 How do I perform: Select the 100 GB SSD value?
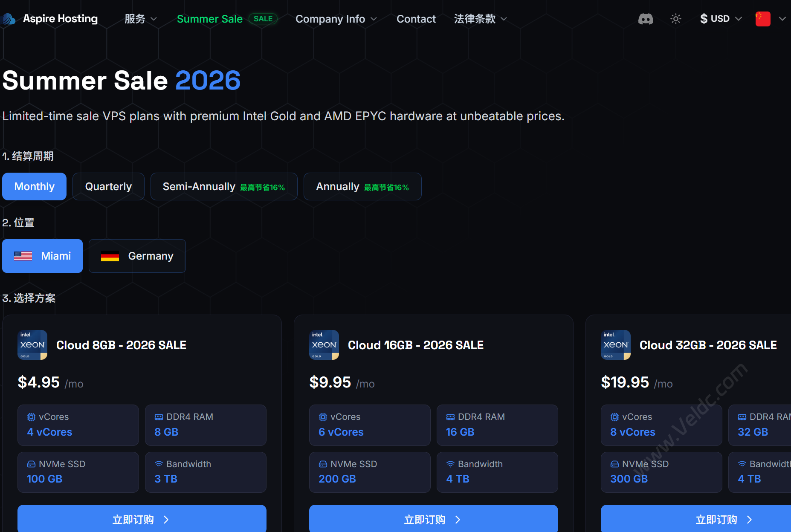44,479
